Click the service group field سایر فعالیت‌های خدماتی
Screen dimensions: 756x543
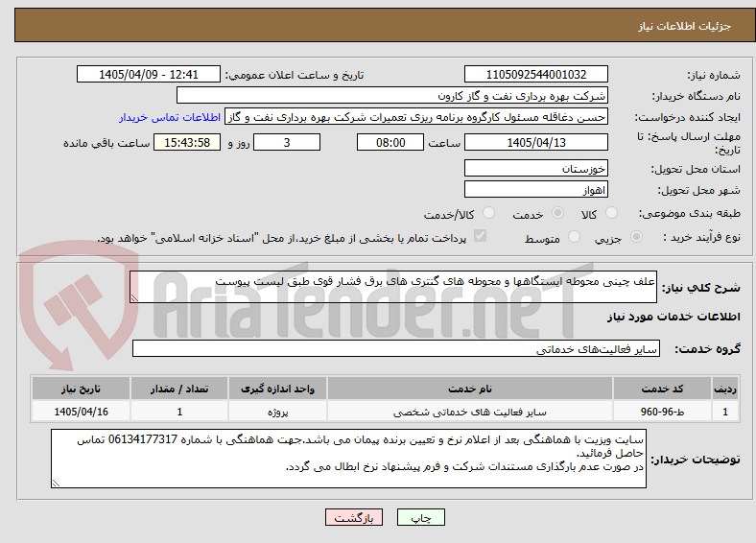click(x=396, y=348)
